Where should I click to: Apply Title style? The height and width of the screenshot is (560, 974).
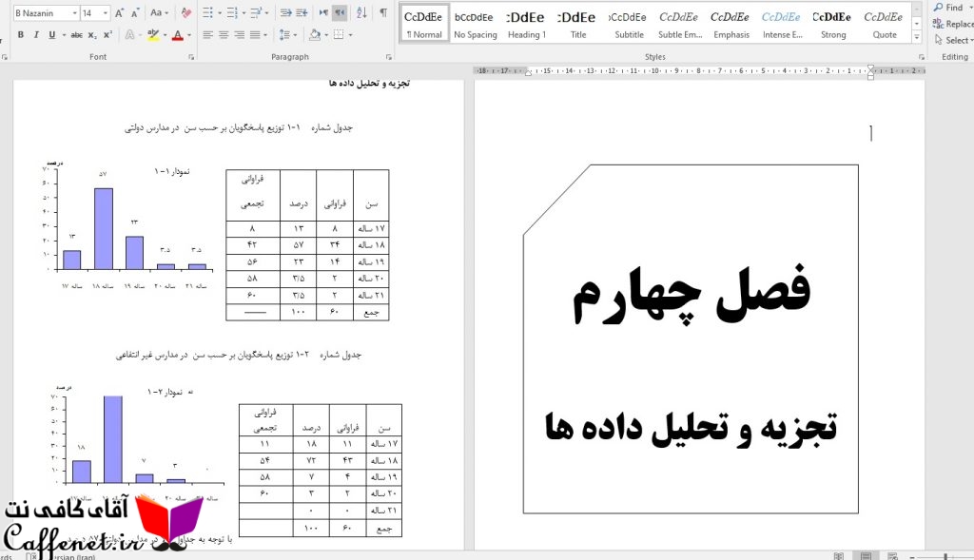(x=577, y=24)
